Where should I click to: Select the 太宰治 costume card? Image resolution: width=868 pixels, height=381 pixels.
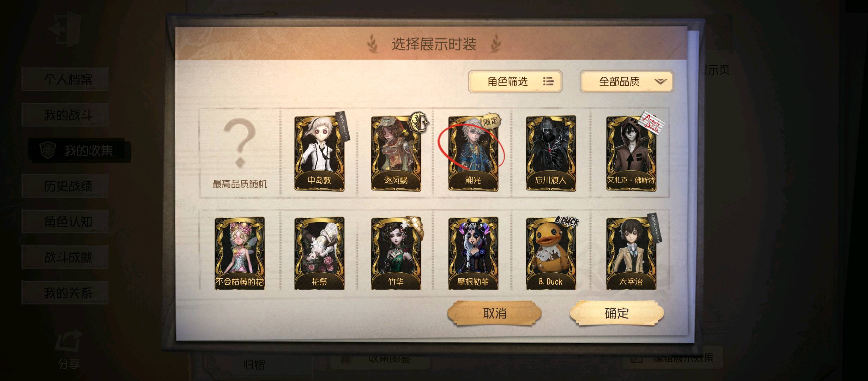[631, 253]
